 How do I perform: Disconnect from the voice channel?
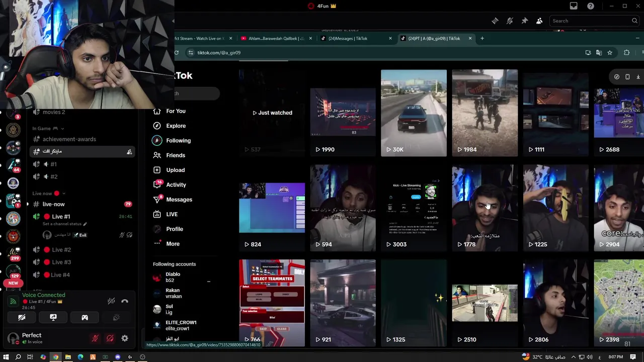(125, 301)
